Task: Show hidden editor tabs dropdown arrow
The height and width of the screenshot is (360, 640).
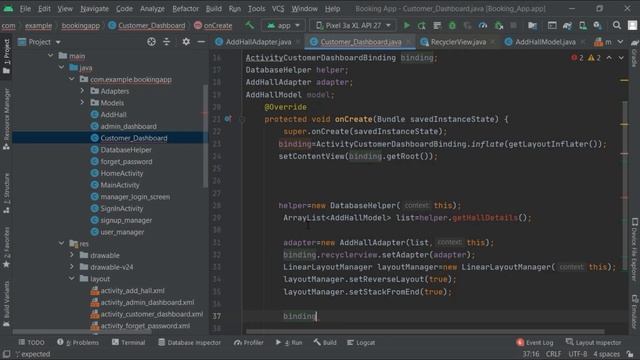Action: pyautogui.click(x=620, y=42)
